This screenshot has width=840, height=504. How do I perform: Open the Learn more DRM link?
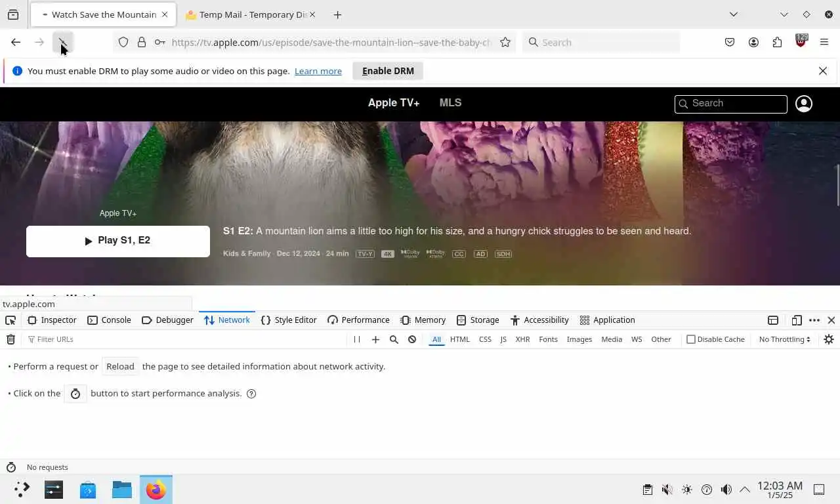[318, 71]
